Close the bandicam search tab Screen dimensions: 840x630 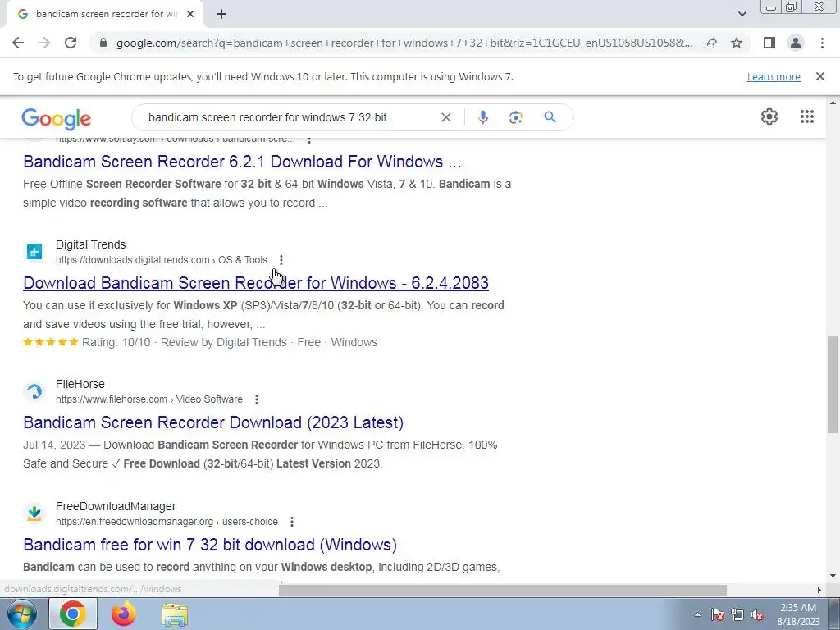pyautogui.click(x=190, y=15)
